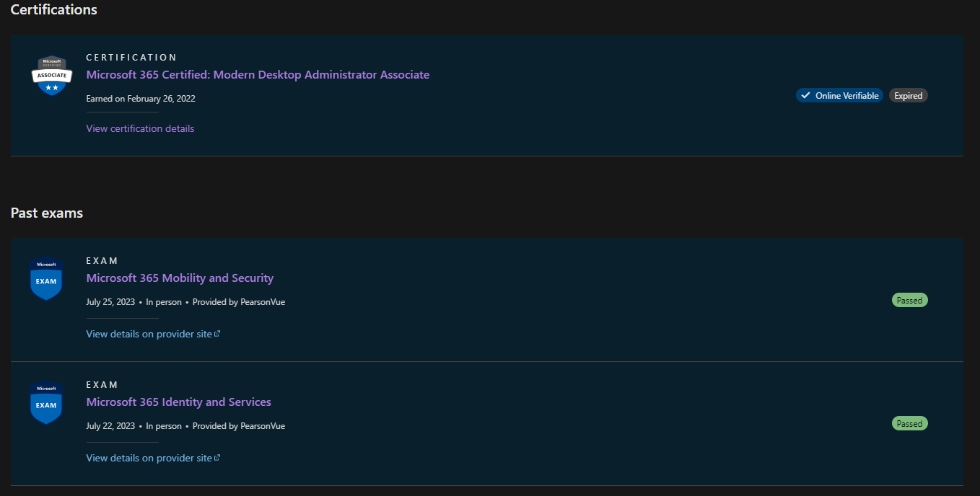The height and width of the screenshot is (496, 980).
Task: Select the July 25, 2023 exam date
Action: 110,302
